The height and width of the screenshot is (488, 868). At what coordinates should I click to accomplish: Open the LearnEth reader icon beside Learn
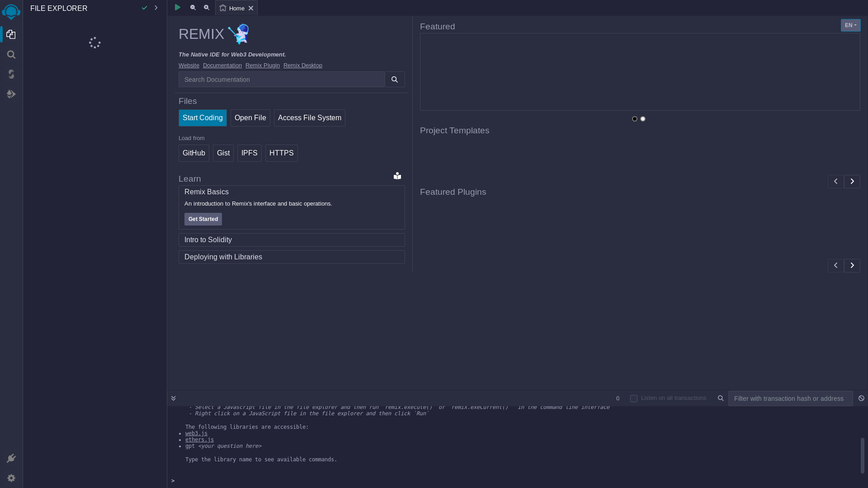[397, 176]
